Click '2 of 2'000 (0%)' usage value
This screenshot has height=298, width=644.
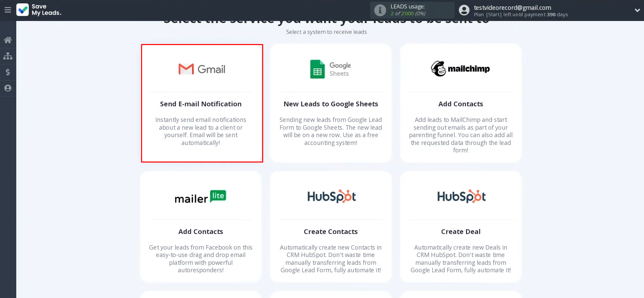408,14
